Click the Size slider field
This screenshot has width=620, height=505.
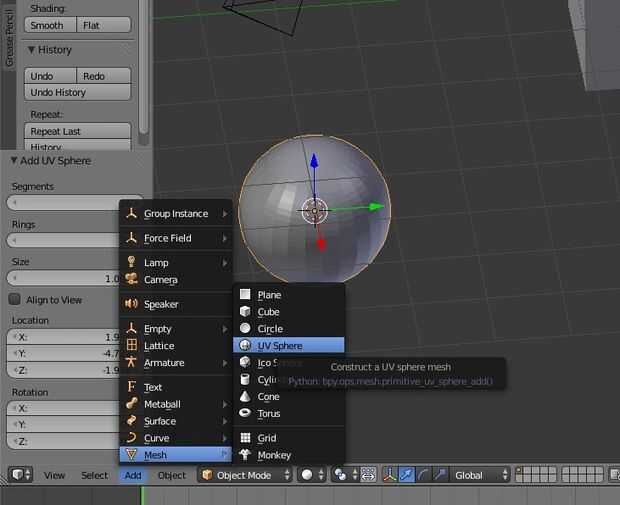63,278
